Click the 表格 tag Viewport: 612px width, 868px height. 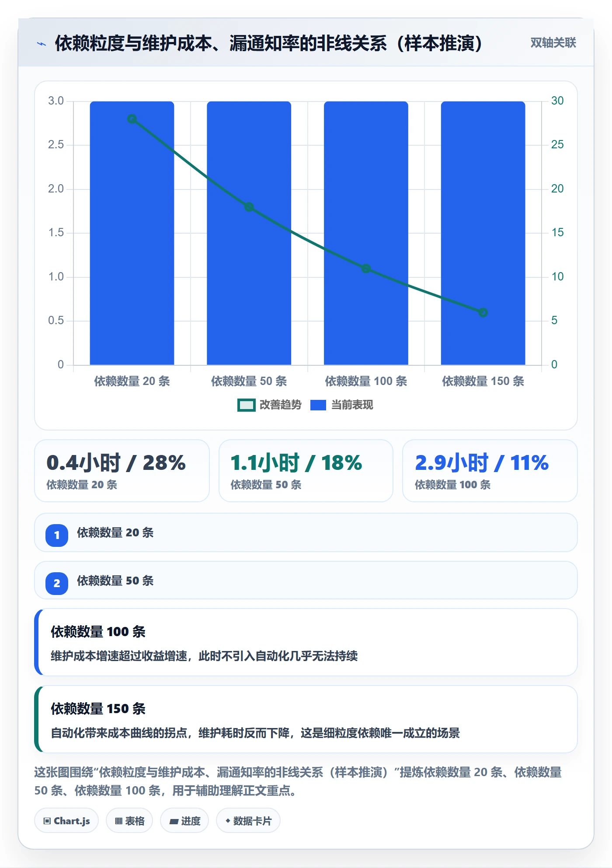point(129,821)
